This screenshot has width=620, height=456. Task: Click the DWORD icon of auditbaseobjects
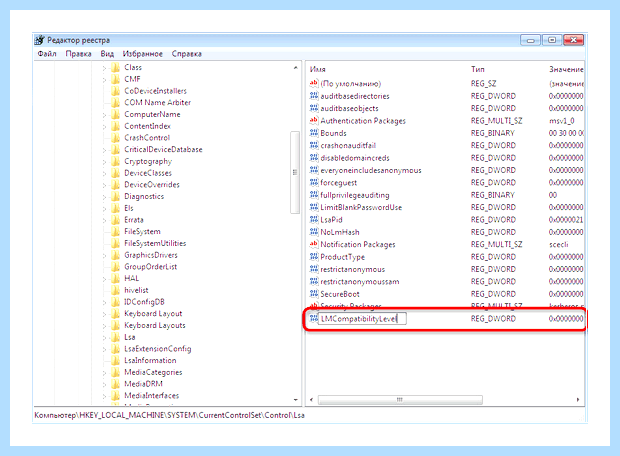314,108
